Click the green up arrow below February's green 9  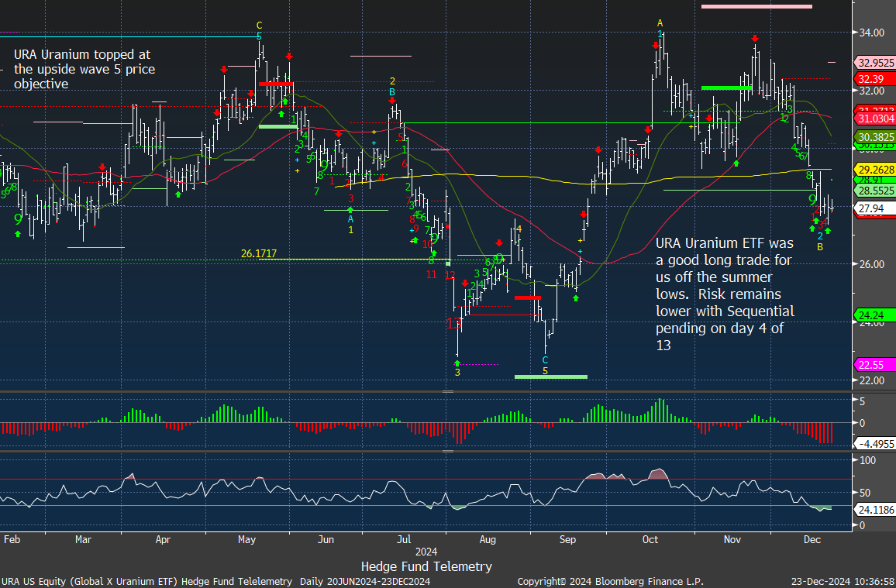(18, 233)
